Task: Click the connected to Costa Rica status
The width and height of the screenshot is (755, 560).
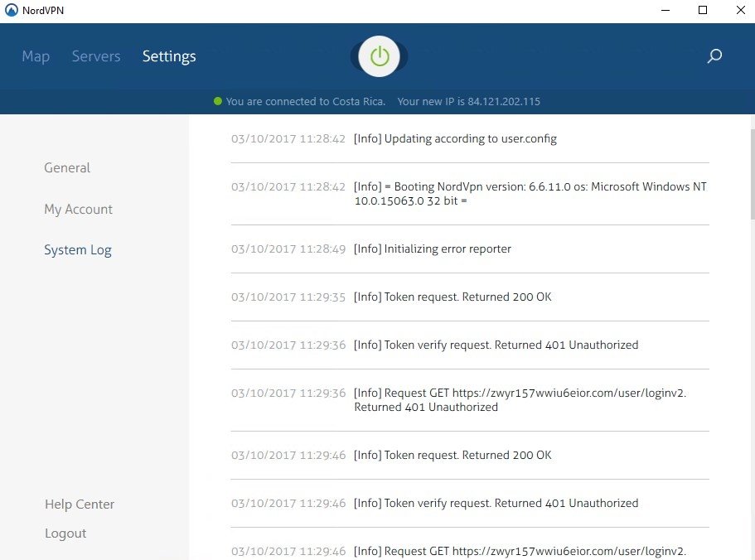Action: pyautogui.click(x=306, y=102)
